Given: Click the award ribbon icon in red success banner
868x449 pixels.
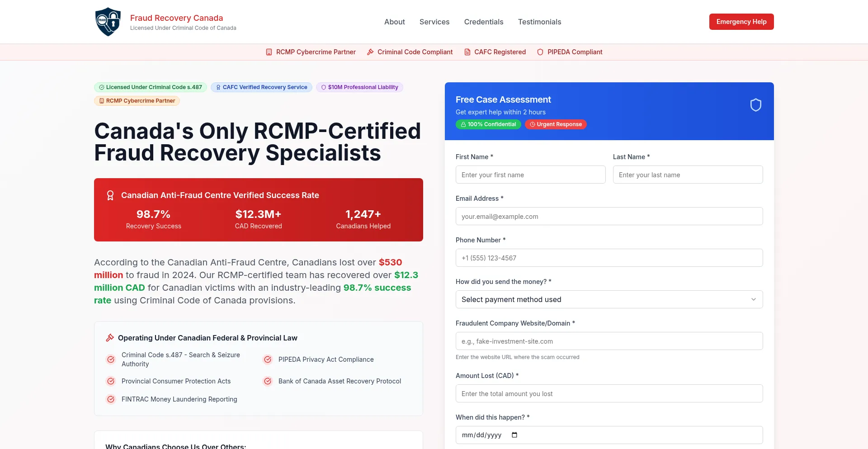Looking at the screenshot, I should point(110,195).
